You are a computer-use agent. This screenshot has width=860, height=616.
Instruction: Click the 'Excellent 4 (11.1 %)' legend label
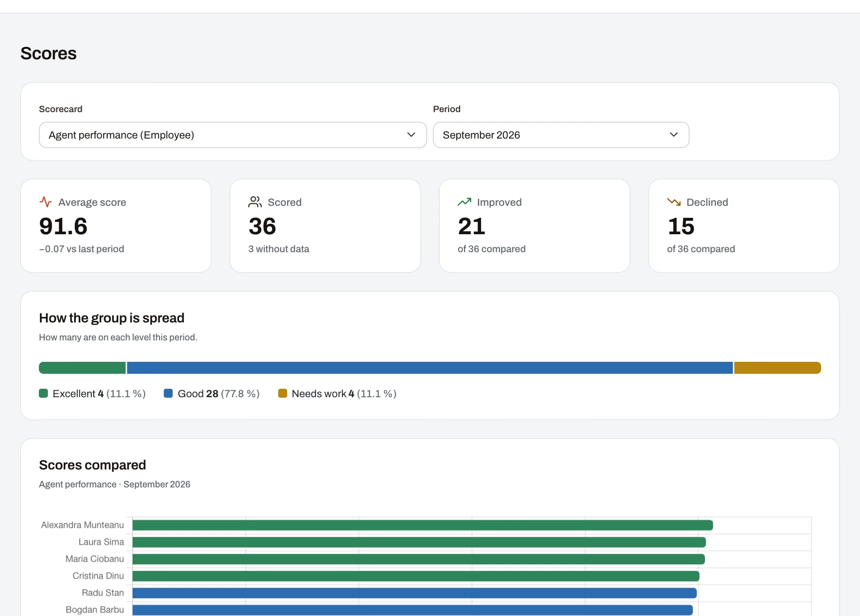tap(99, 394)
